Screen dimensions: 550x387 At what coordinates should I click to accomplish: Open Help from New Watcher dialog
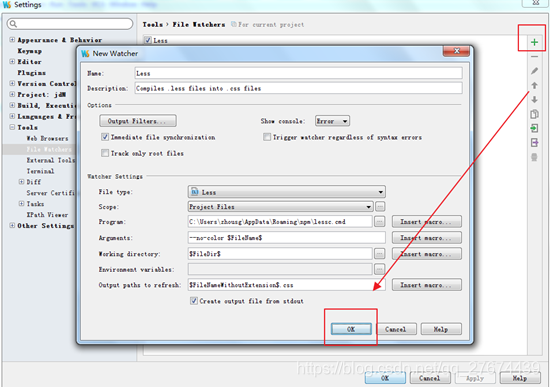pyautogui.click(x=441, y=329)
